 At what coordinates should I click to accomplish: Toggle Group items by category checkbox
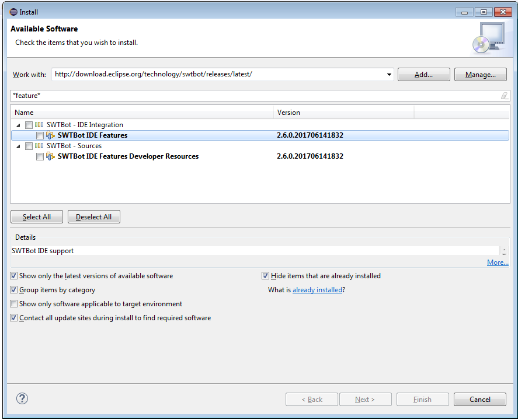pyautogui.click(x=14, y=290)
